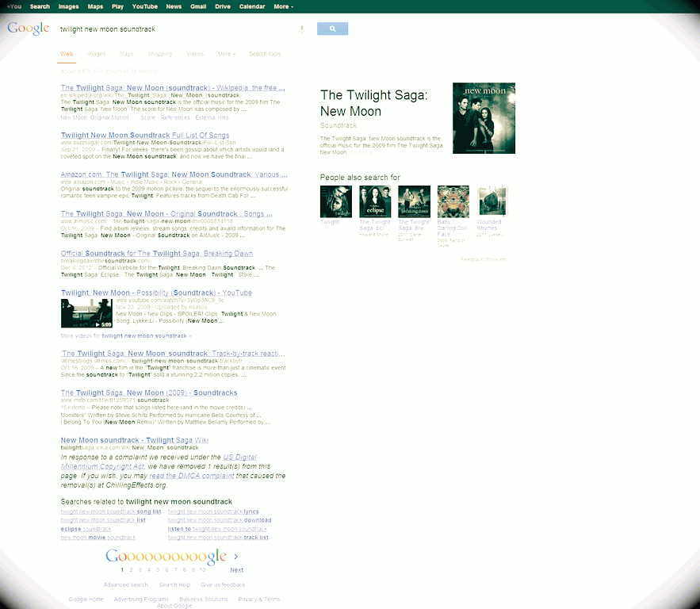Click More videos for twilight new moon soundtrack
700x609 pixels.
point(126,335)
